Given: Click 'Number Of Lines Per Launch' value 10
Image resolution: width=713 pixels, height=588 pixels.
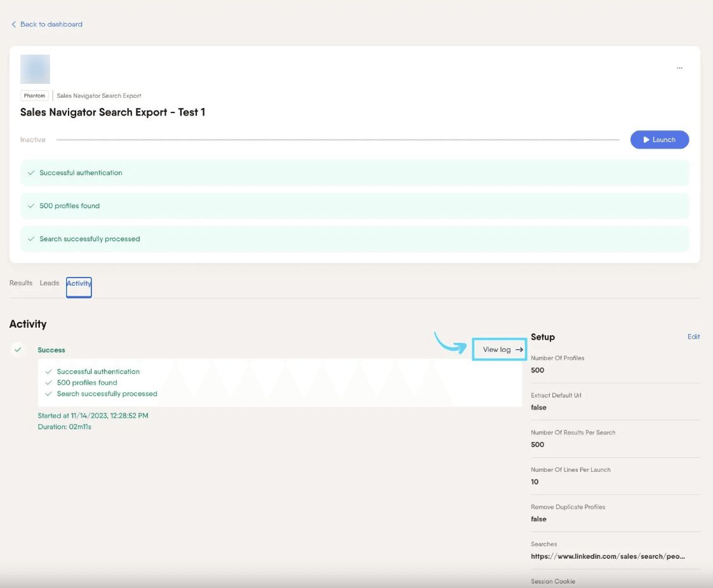Looking at the screenshot, I should [x=535, y=482].
